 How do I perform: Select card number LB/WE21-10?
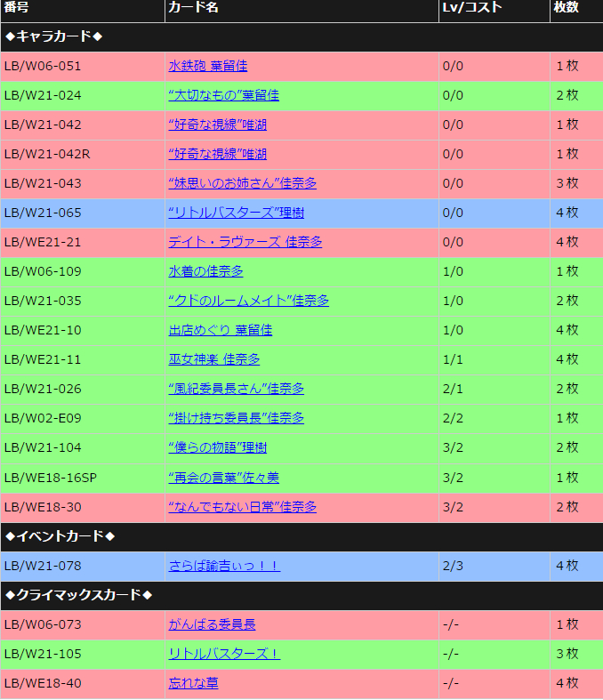point(43,331)
